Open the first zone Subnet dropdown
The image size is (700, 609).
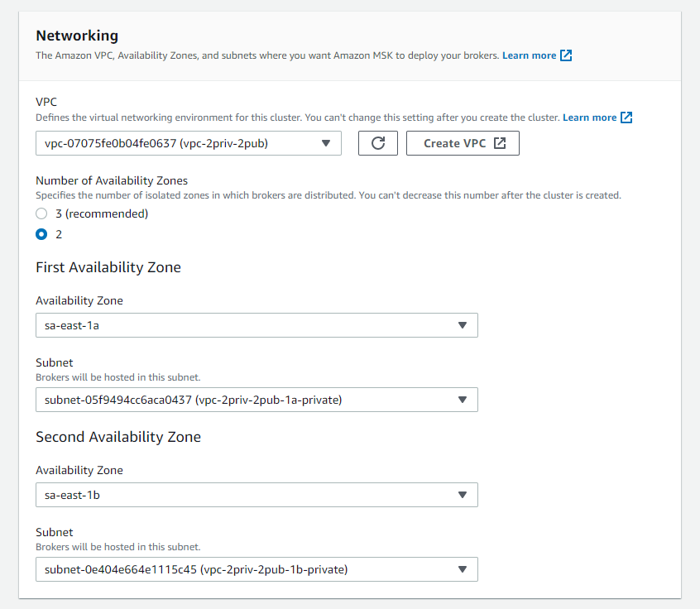click(257, 400)
